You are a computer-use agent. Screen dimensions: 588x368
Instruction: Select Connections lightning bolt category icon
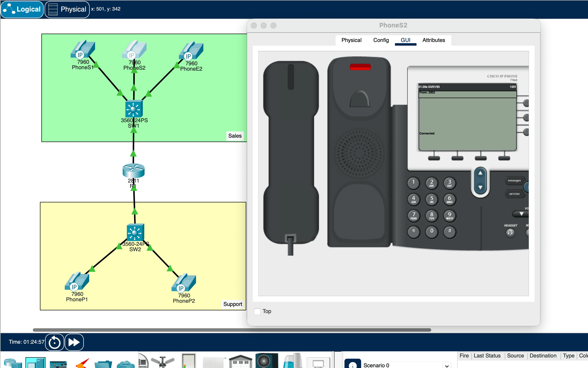(82, 363)
